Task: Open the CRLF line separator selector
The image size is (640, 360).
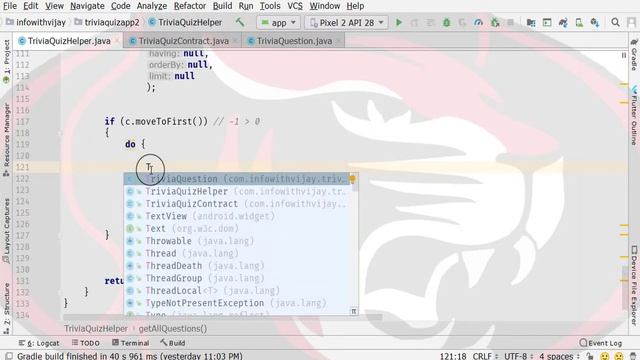Action: (485, 356)
